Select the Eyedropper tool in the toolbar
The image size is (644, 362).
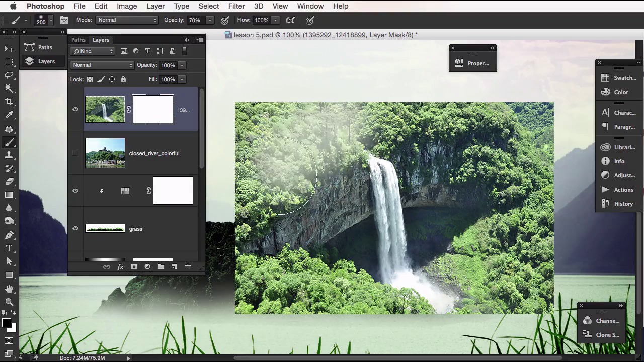[9, 115]
